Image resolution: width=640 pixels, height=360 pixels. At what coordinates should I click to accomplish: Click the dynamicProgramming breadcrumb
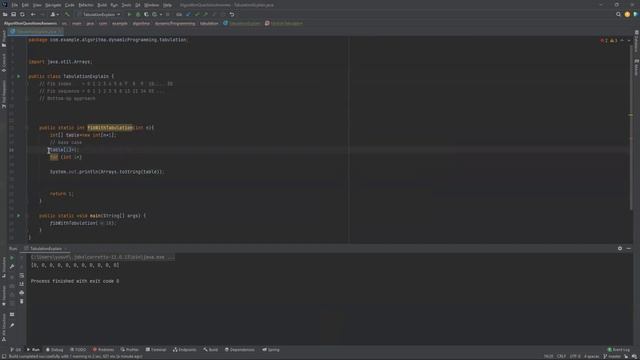pos(175,23)
